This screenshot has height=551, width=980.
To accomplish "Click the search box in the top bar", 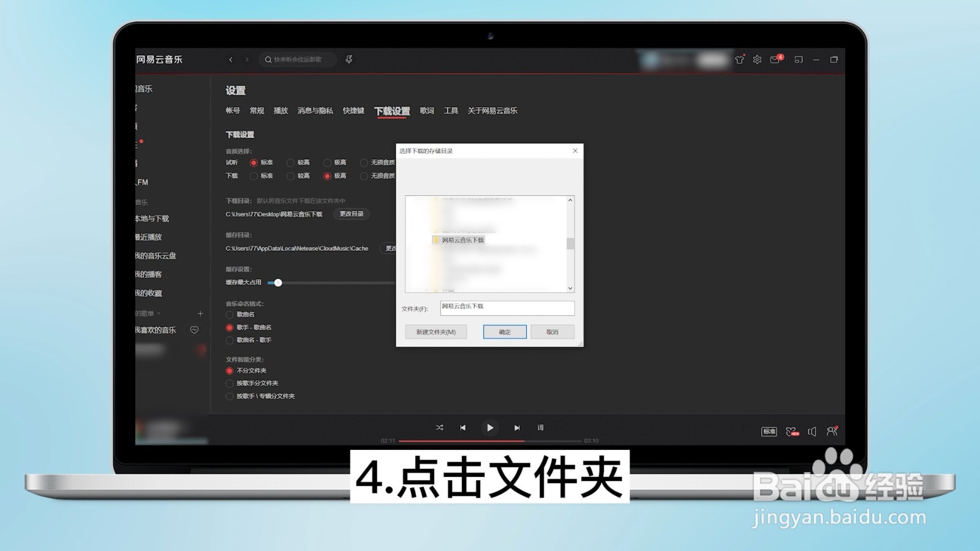I will click(x=297, y=59).
